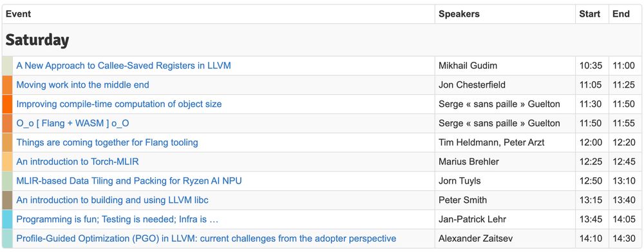Click the Saturday day heading row

[x=321, y=40]
